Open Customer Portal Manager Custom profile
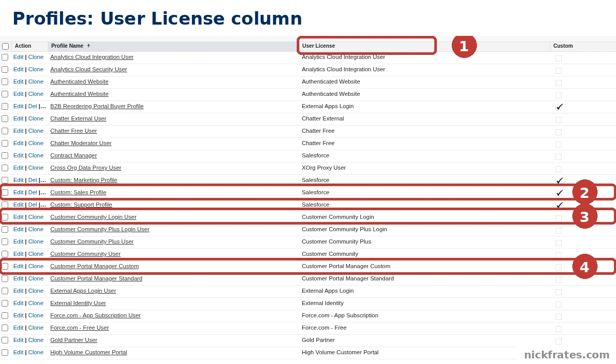Screen dimensions: 616x364 click(94, 266)
